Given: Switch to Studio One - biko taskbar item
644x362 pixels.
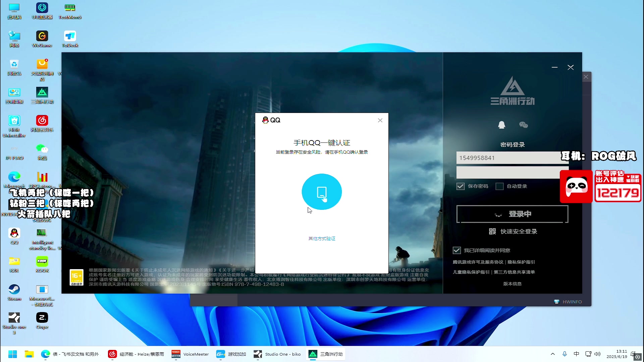Looking at the screenshot, I should (x=277, y=354).
